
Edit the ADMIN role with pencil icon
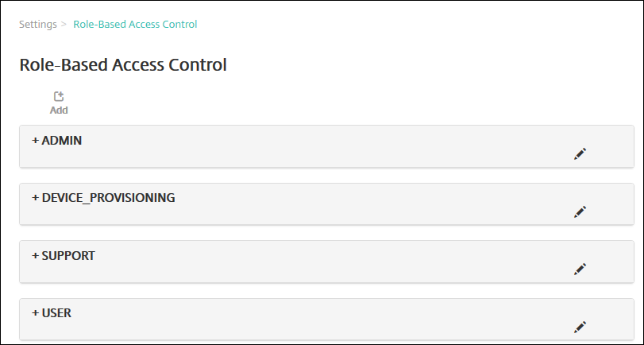point(580,153)
